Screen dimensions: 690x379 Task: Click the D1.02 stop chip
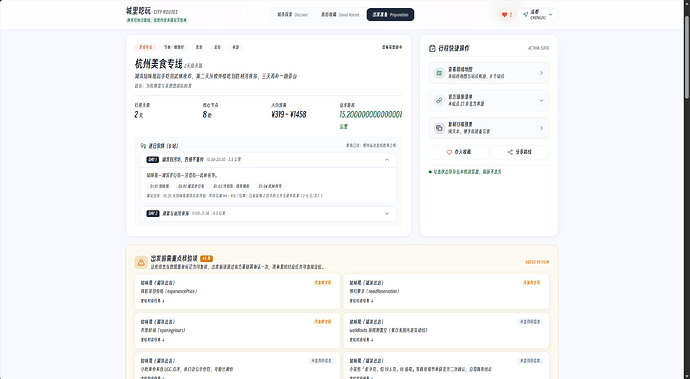coord(191,186)
